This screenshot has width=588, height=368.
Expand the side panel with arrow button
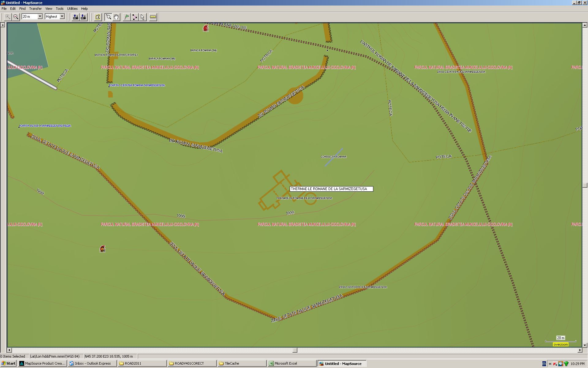pos(3,25)
